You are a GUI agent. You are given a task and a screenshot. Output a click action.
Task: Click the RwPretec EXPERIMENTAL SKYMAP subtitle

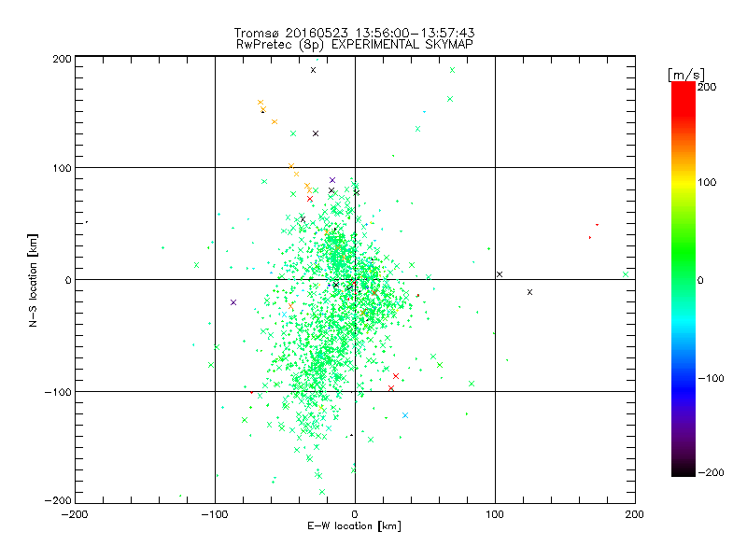coord(355,44)
